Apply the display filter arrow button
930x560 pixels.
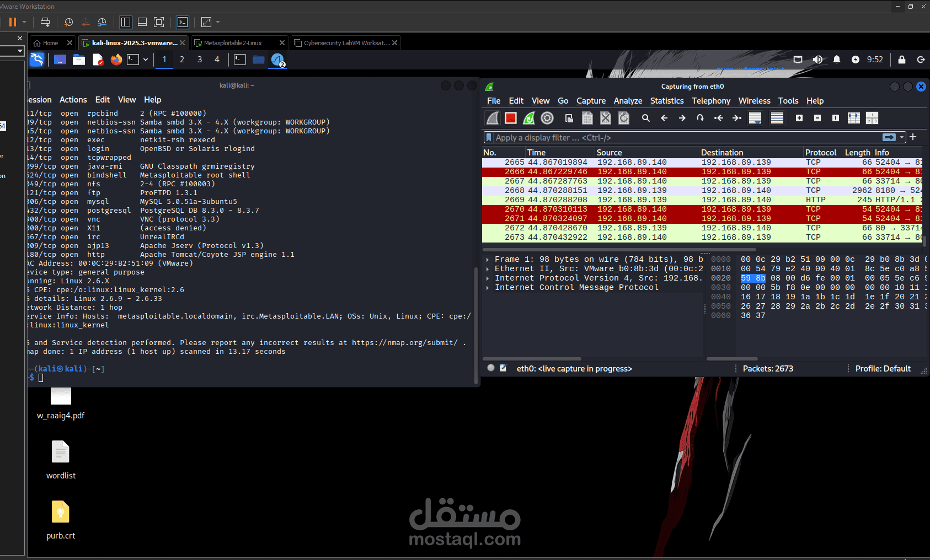point(889,137)
